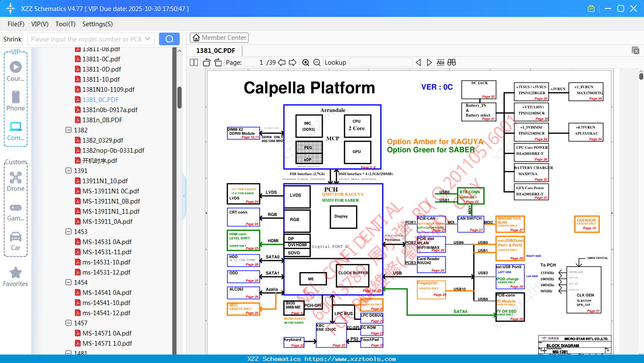Click the file tree vertical scrollbar
644x363 pixels.
(x=179, y=97)
